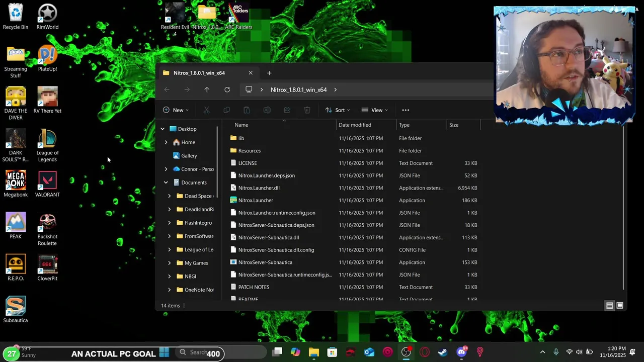Select the Subnautica desktop icon
Viewport: 644px width, 362px height.
pos(16,310)
